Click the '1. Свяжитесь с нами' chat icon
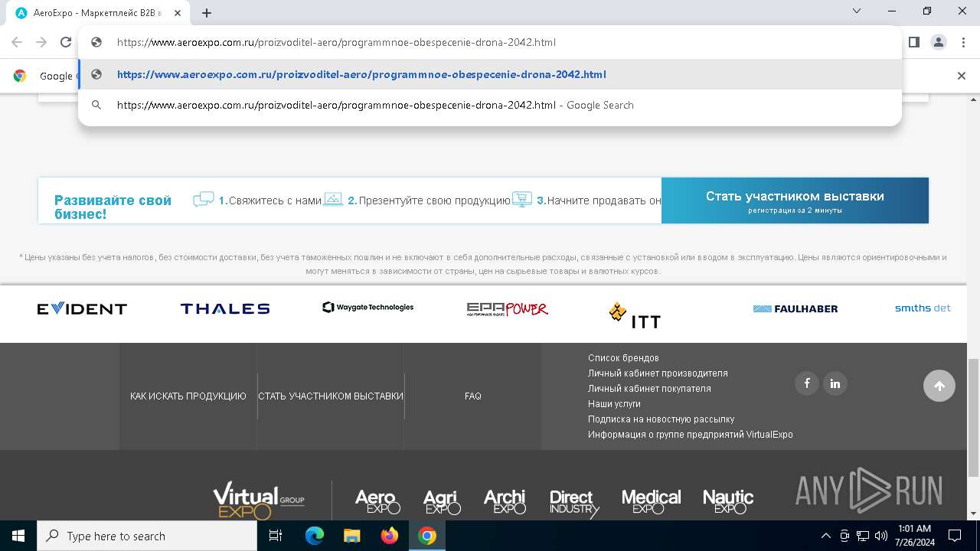 pyautogui.click(x=204, y=200)
